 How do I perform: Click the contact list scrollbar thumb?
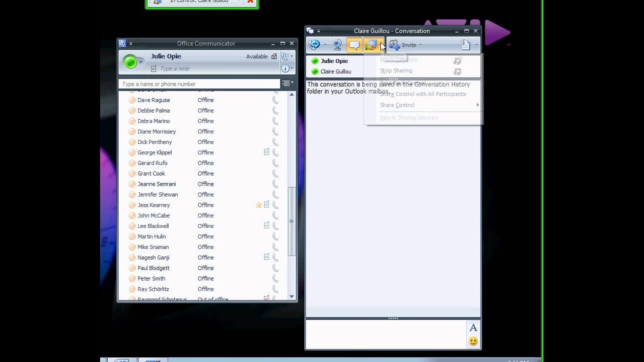tap(291, 221)
